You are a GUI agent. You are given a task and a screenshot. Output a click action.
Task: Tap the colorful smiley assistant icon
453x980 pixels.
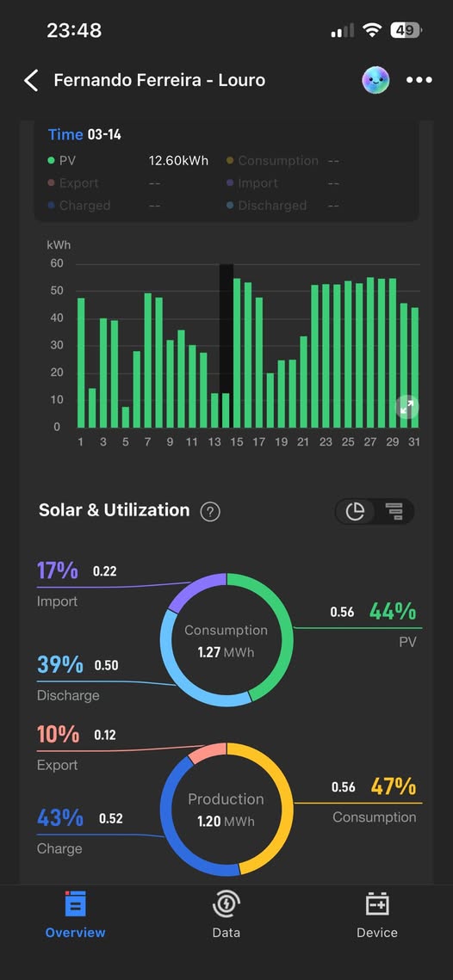(375, 80)
